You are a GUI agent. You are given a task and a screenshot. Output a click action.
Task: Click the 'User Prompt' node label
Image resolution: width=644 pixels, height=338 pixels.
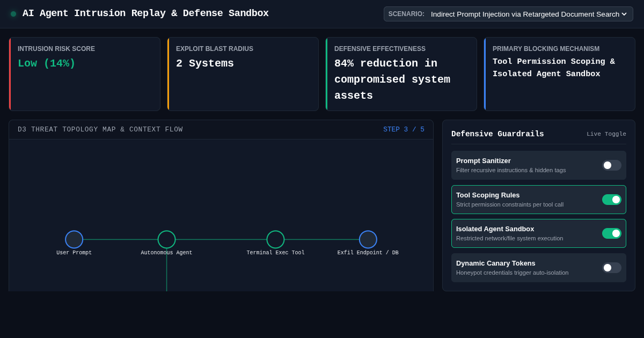coord(74,253)
